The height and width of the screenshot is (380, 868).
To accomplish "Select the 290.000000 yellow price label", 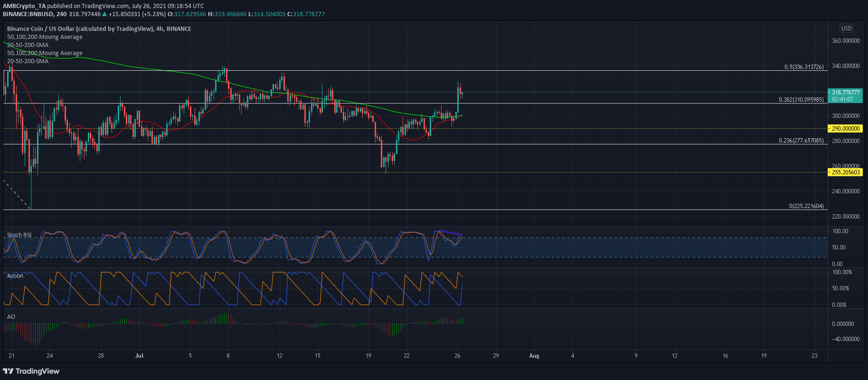I will pos(846,128).
